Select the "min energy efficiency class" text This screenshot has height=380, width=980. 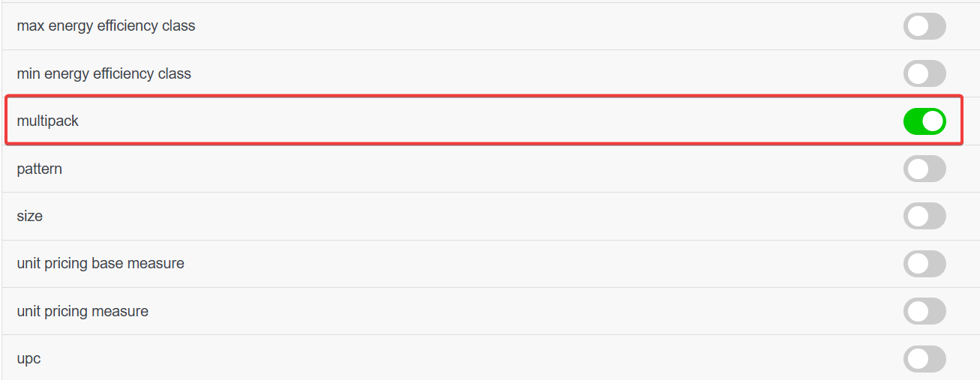coord(104,73)
